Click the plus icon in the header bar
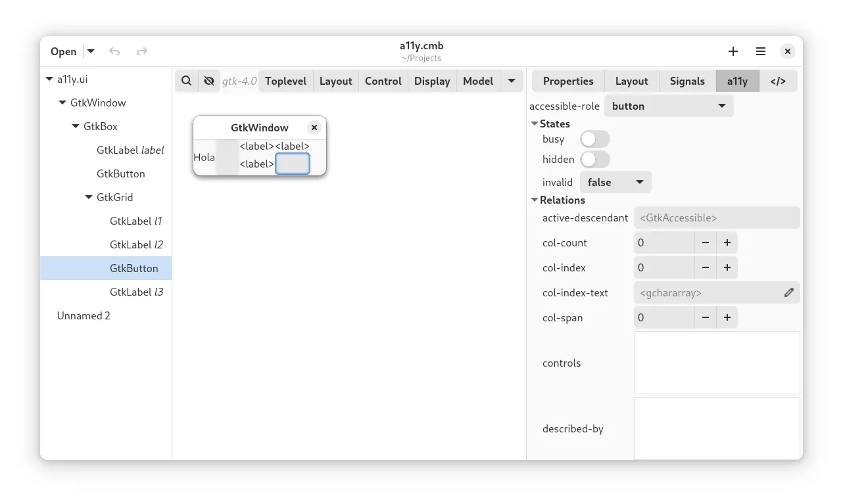843x504 pixels. 733,51
